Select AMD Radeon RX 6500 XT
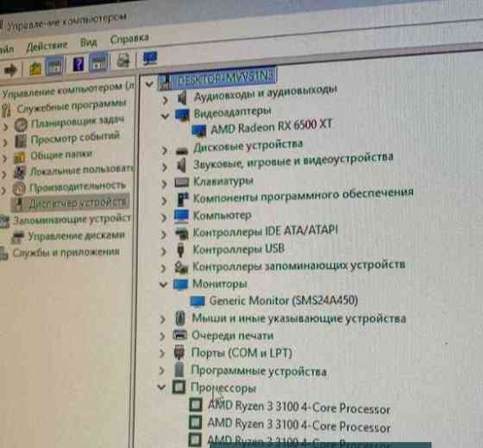Screen dimensions: 483x448 coord(271,126)
